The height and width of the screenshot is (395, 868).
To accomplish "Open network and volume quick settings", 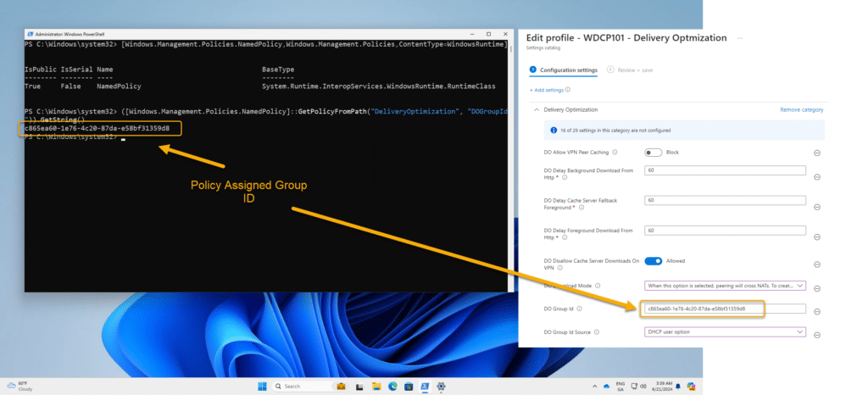I will (x=641, y=387).
